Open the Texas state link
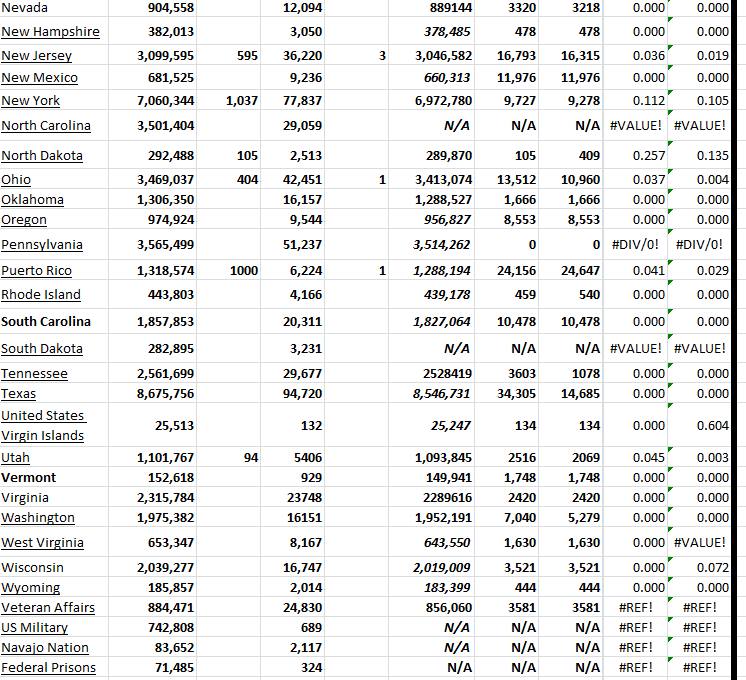Screen dimensions: 746x680 tap(18, 394)
